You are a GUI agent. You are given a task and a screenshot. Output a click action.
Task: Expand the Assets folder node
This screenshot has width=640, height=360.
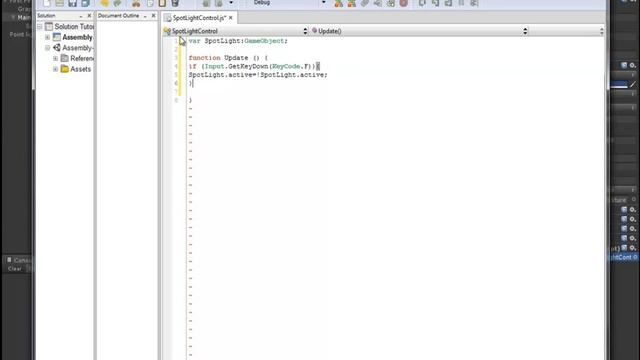coord(56,69)
